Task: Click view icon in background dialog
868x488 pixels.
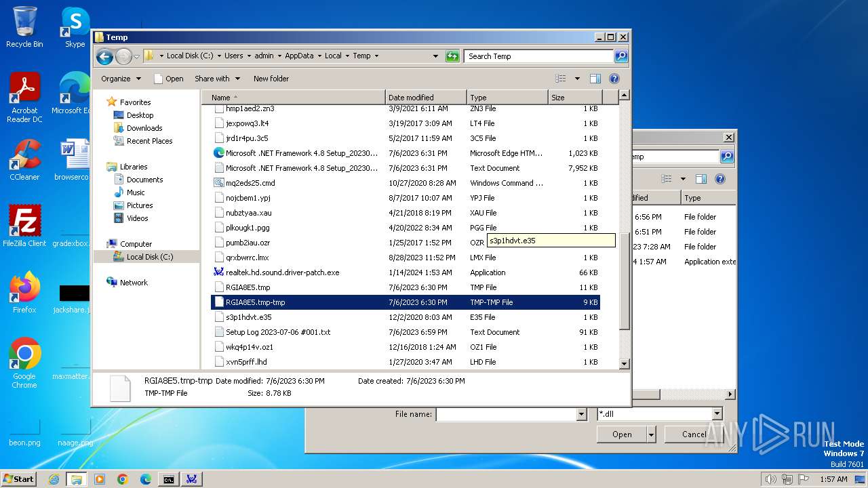Action: (x=667, y=179)
